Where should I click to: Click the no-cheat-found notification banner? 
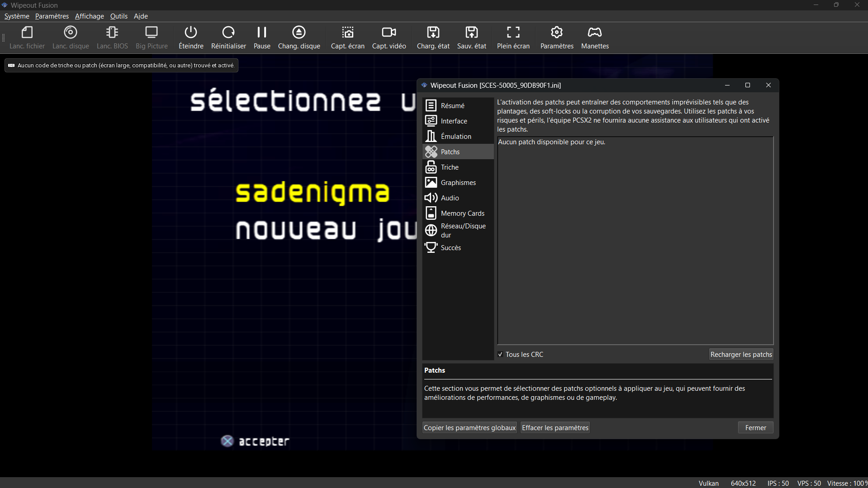122,65
